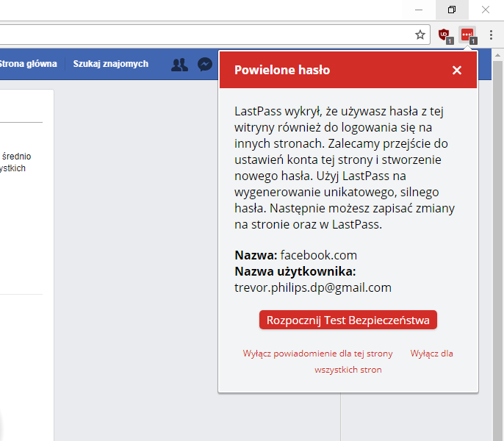Open Facebook Messenger icon
Viewport: 504px width, 441px height.
coord(205,65)
